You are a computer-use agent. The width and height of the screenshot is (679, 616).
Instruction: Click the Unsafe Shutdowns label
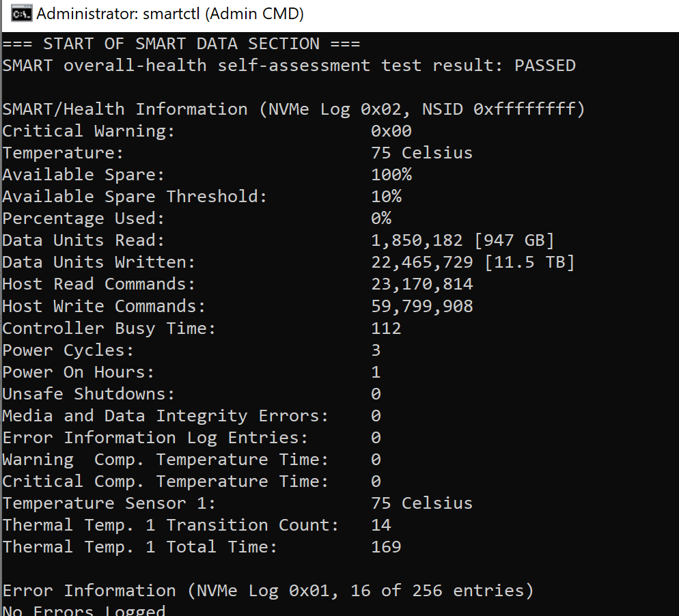coord(89,394)
